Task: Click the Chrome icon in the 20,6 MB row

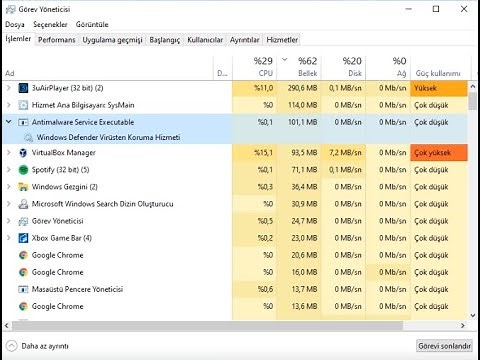Action: 23,255
